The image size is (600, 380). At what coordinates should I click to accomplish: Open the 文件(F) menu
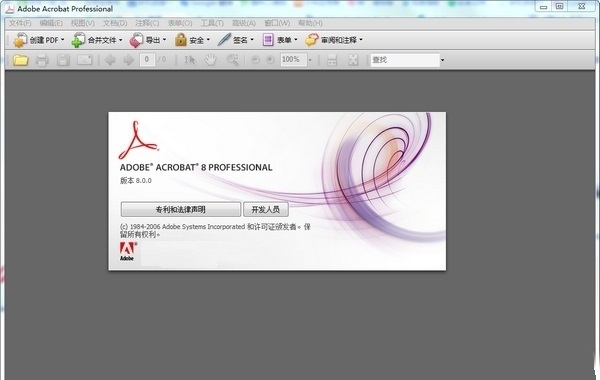[x=20, y=23]
